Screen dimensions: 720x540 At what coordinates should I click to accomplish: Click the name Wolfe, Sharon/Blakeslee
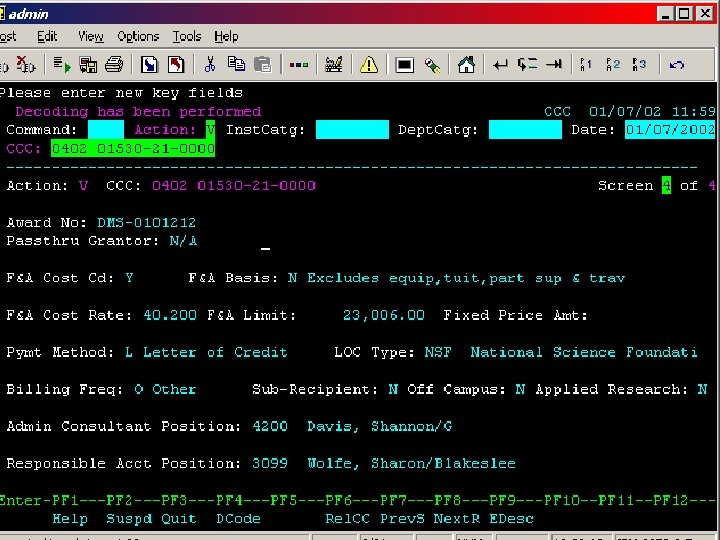411,463
